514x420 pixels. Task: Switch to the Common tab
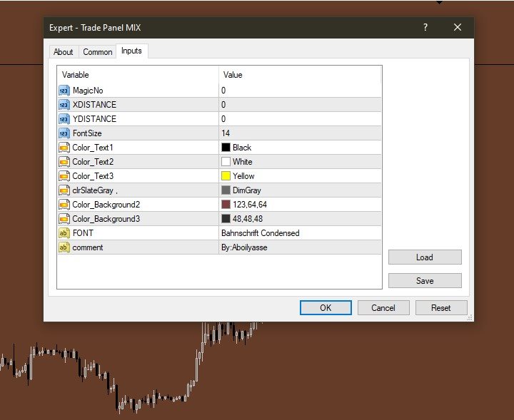(97, 52)
